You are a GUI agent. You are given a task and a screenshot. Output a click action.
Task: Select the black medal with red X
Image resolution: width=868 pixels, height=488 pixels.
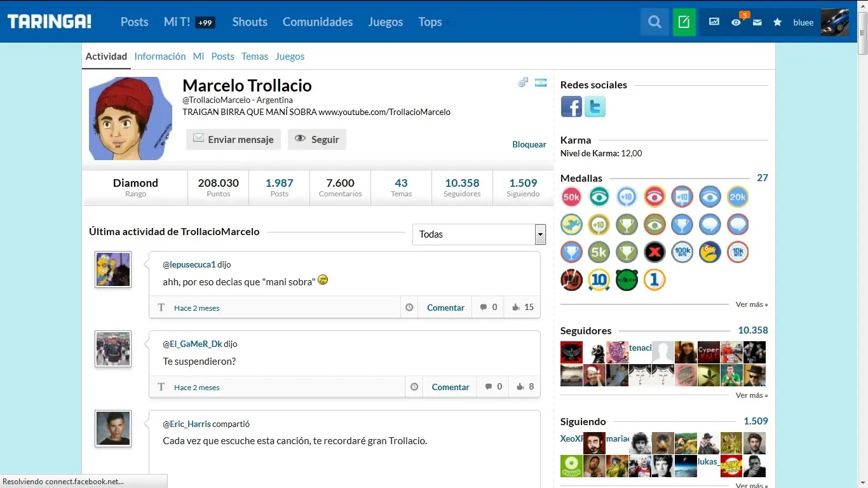pos(654,252)
